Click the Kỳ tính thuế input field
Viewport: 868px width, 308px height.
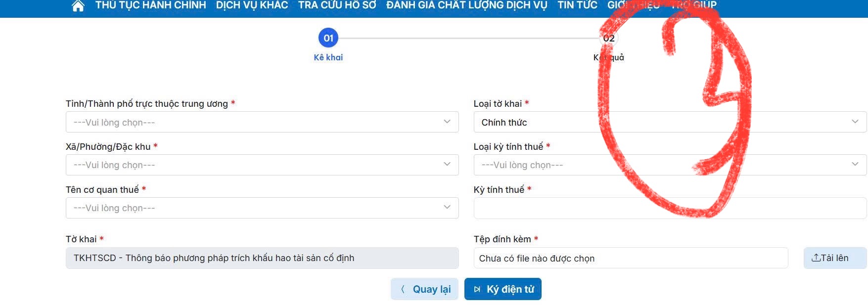[670, 208]
